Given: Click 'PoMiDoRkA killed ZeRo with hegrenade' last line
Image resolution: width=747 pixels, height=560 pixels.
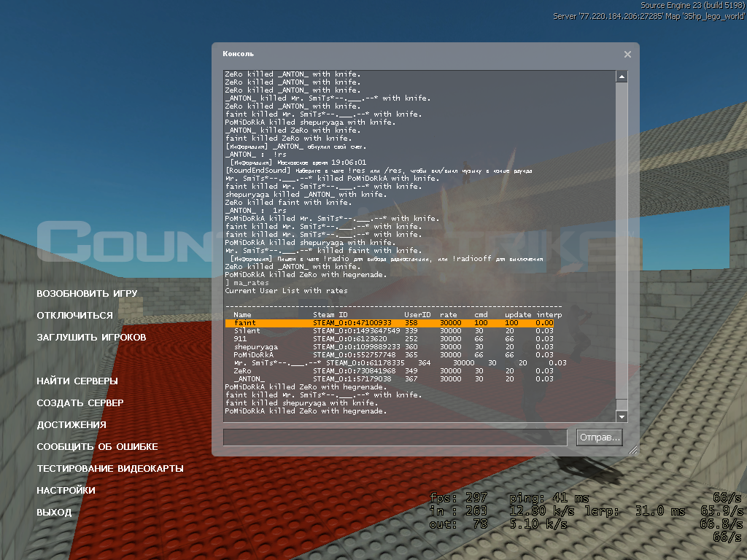Looking at the screenshot, I should 306,411.
